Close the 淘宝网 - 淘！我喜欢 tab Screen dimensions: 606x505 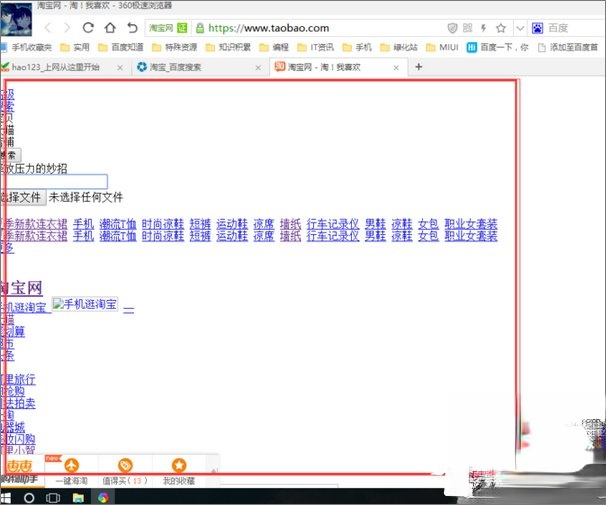click(396, 68)
